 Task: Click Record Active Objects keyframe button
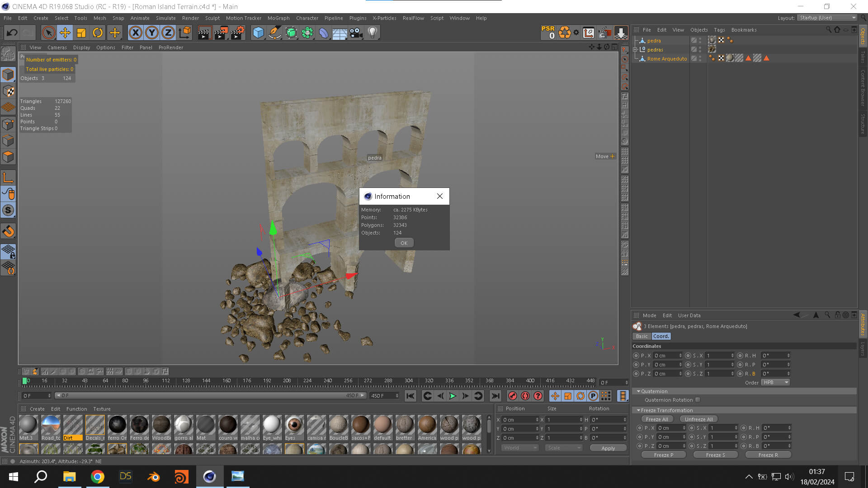point(512,396)
